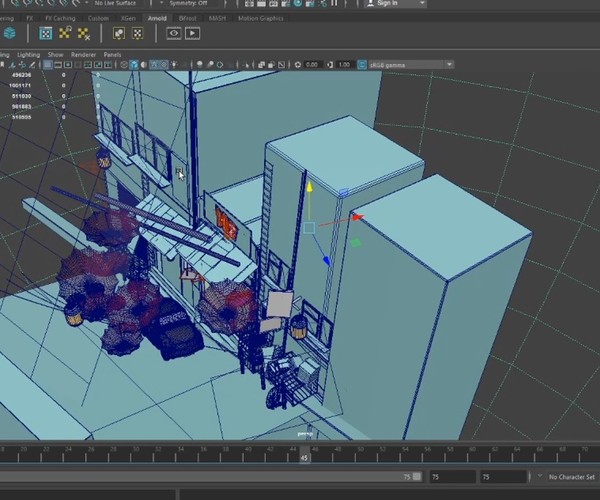Screen dimensions: 600x500
Task: Click the red X-axis move manipulator arrow
Action: tap(357, 218)
